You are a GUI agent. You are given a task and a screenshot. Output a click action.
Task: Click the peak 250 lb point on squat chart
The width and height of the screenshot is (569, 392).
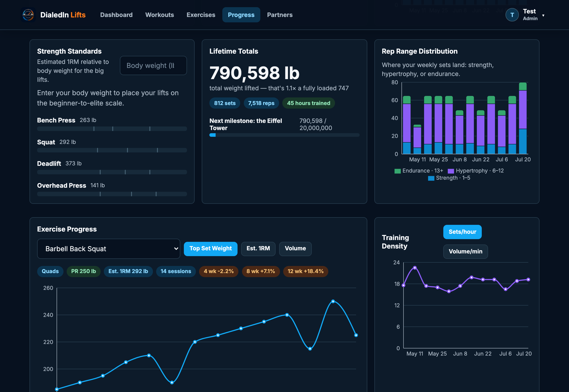point(333,301)
